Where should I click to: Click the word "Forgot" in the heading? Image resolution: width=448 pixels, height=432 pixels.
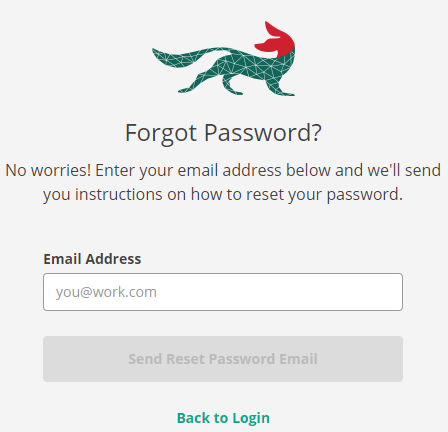tap(161, 133)
